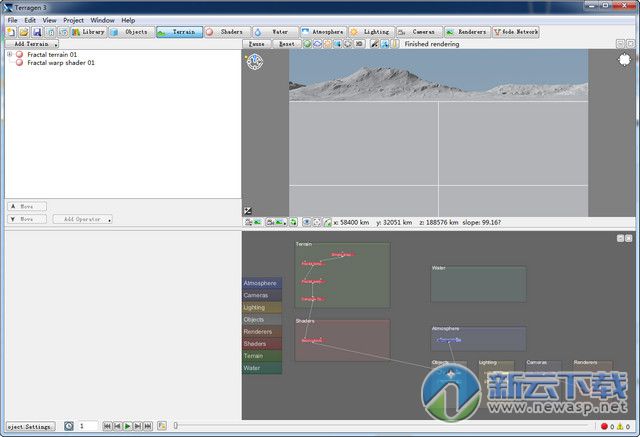Open the File menu
The width and height of the screenshot is (640, 437).
12,20
